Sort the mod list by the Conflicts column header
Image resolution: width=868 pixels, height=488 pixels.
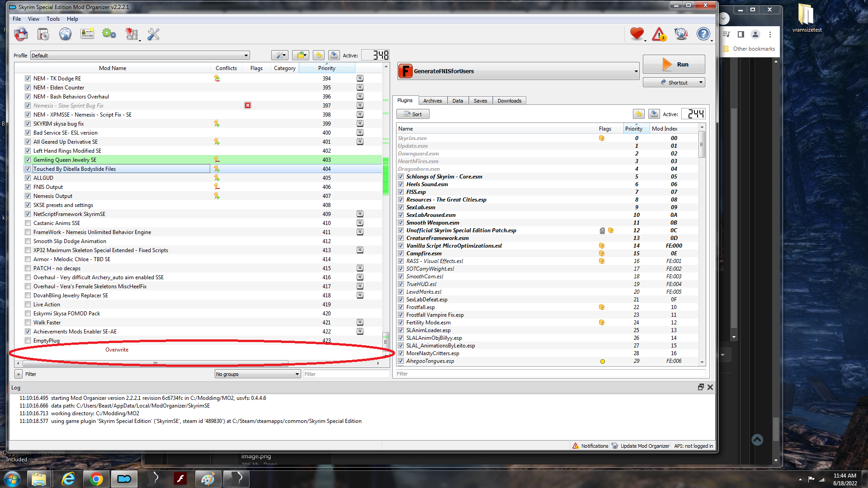coord(226,68)
